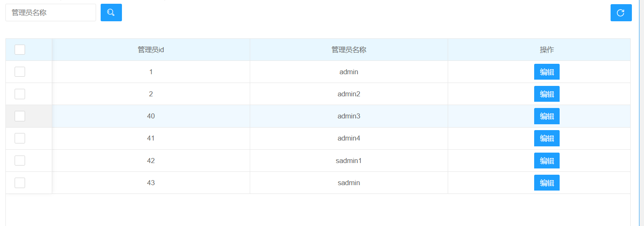Click 编辑 button for admin2

547,94
